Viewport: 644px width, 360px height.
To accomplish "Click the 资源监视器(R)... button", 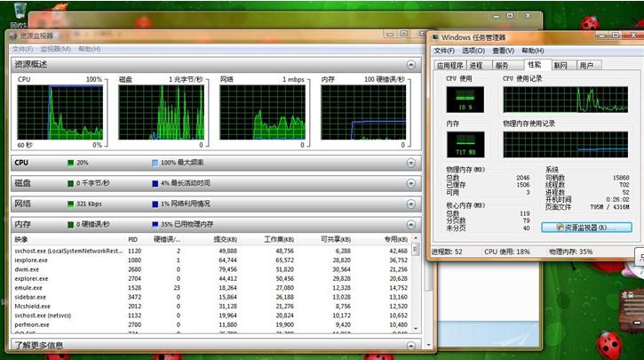I will click(587, 228).
